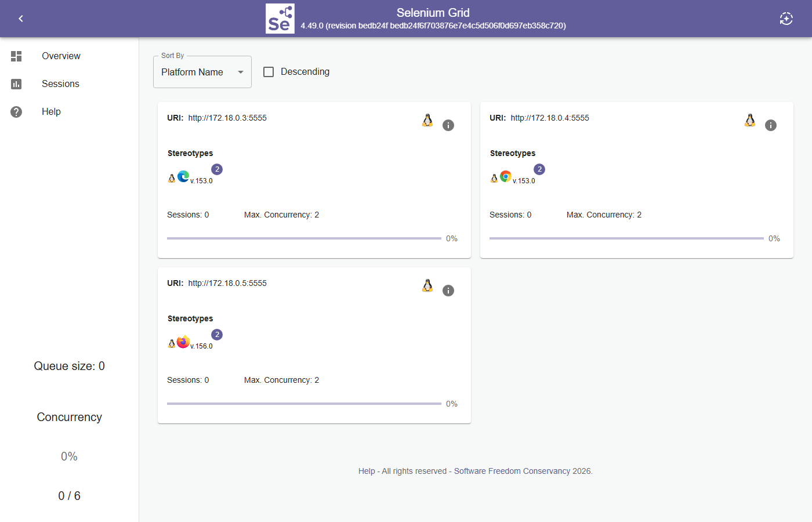Click the Help question mark icon
The image size is (812, 522).
16,112
